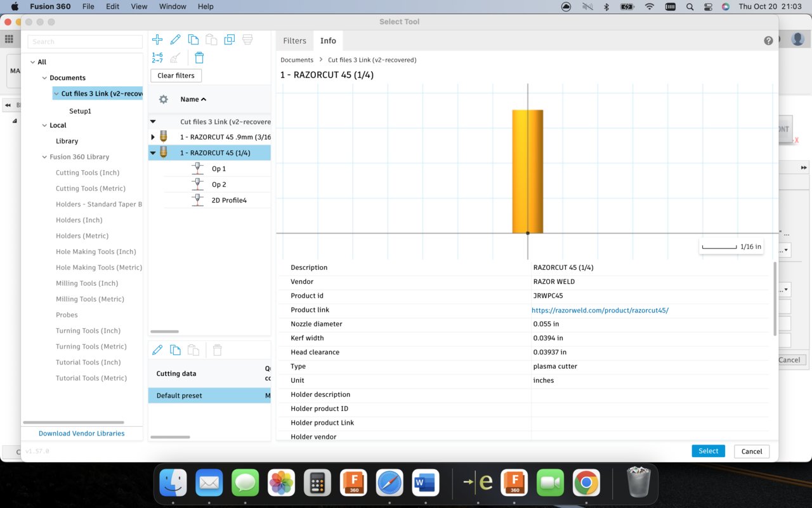
Task: Open Calculator from the Dock
Action: (317, 483)
